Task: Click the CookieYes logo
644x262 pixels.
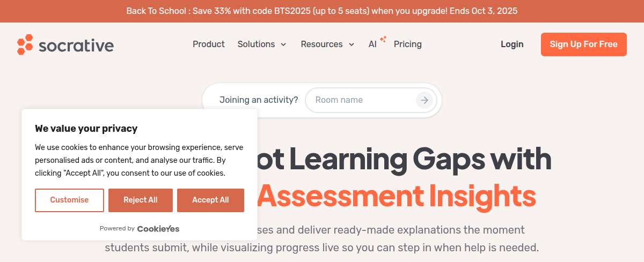Action: 158,229
